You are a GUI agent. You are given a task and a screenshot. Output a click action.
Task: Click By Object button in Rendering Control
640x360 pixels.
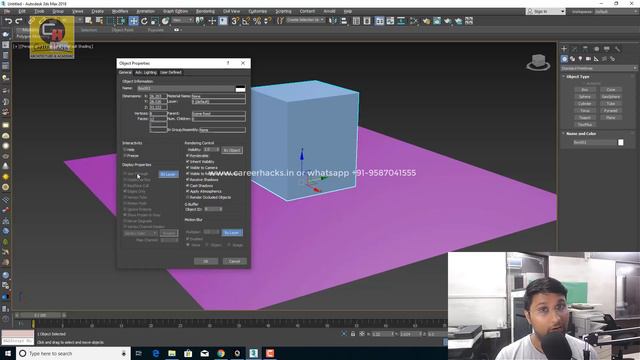[232, 150]
